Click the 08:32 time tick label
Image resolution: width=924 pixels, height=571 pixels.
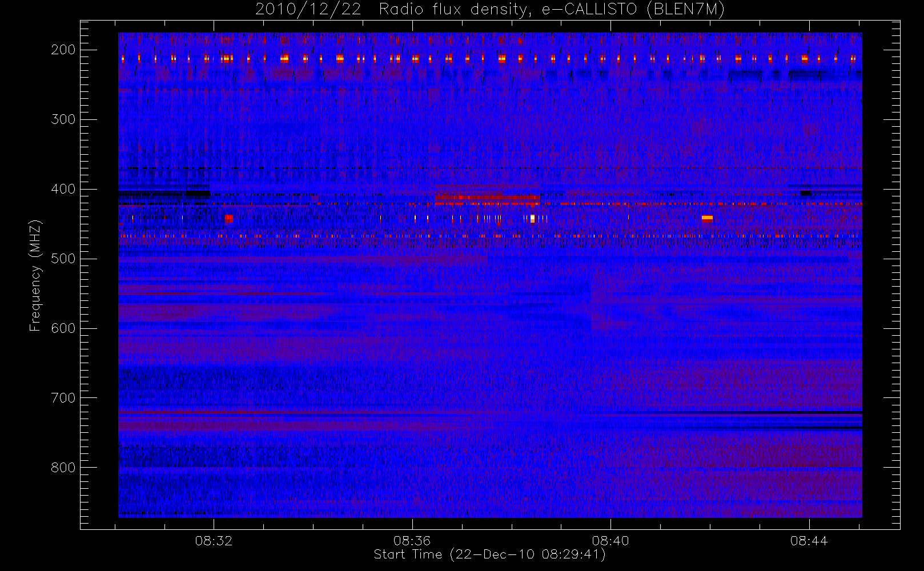214,541
